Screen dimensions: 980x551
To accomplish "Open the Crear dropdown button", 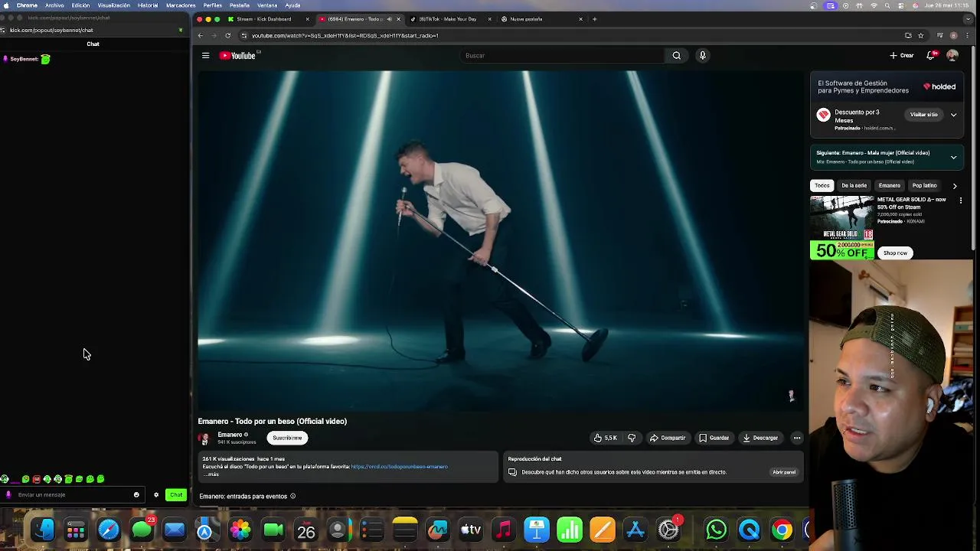I will tap(902, 55).
